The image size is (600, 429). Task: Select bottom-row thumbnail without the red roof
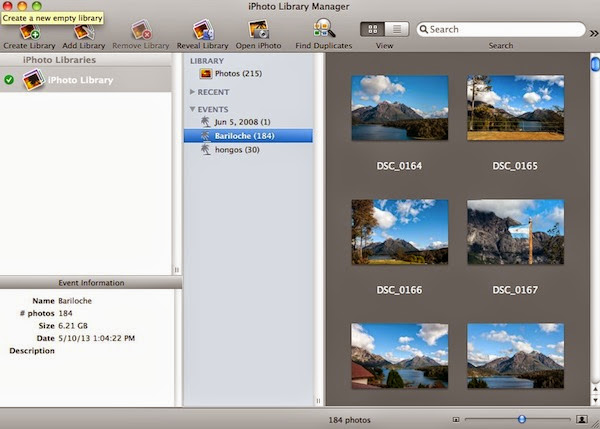(x=515, y=356)
